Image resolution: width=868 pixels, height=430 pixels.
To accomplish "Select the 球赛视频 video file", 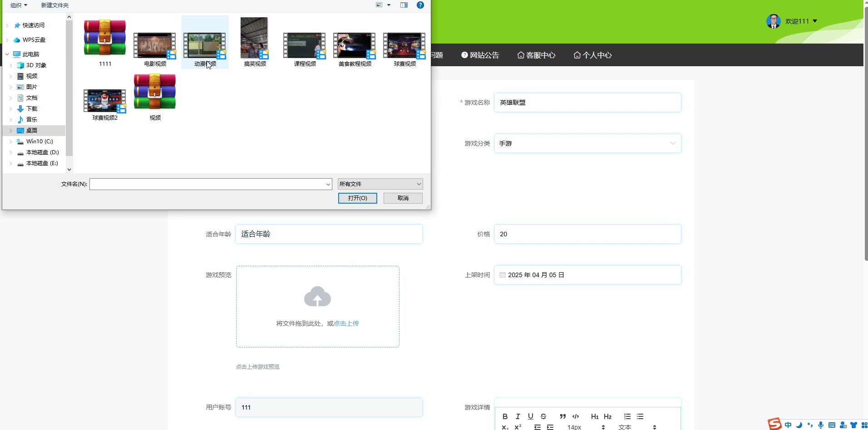I will (x=404, y=49).
